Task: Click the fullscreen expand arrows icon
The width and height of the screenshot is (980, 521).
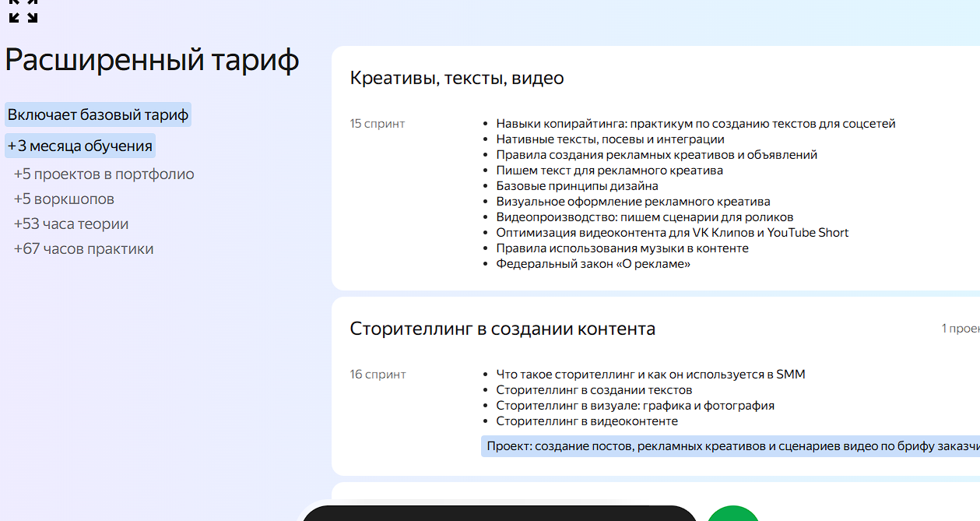Action: (23, 11)
